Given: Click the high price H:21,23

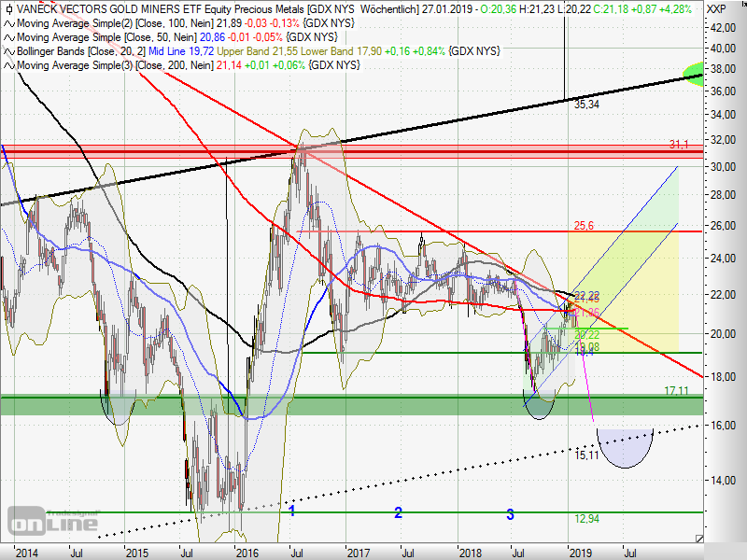Looking at the screenshot, I should coord(540,9).
